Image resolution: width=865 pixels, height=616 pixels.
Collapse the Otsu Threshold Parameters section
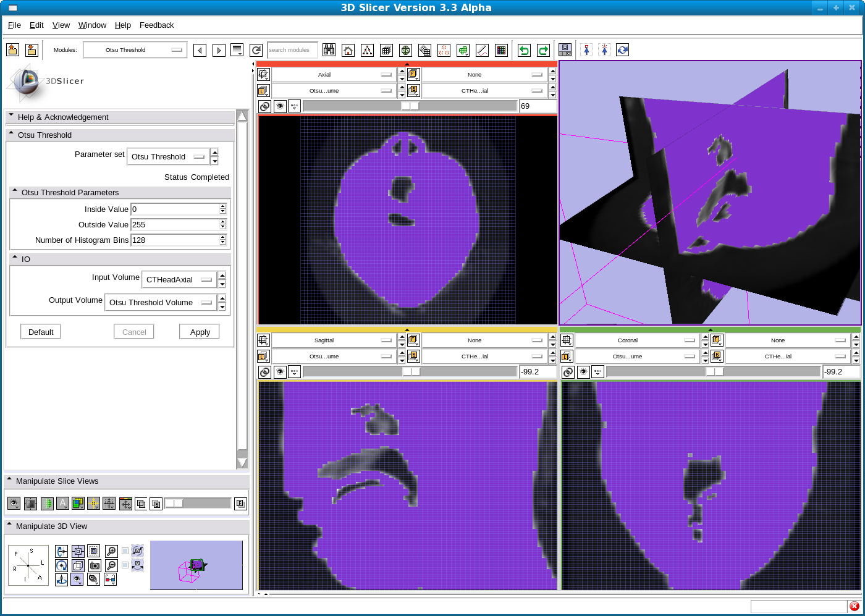15,192
